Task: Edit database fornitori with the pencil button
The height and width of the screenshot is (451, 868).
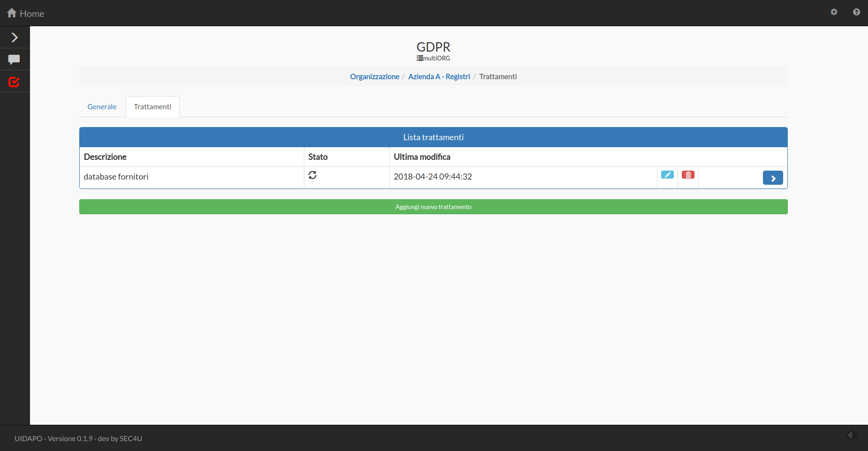Action: (x=667, y=175)
